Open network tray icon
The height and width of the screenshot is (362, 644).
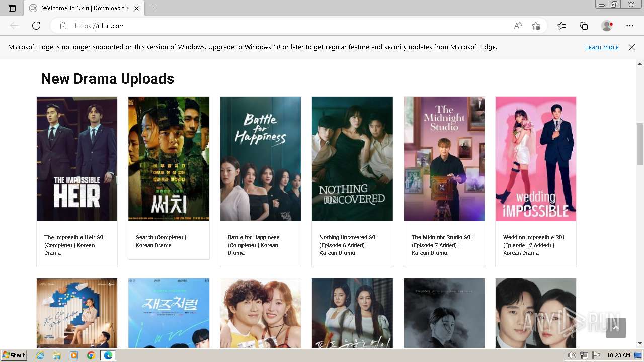(x=584, y=355)
